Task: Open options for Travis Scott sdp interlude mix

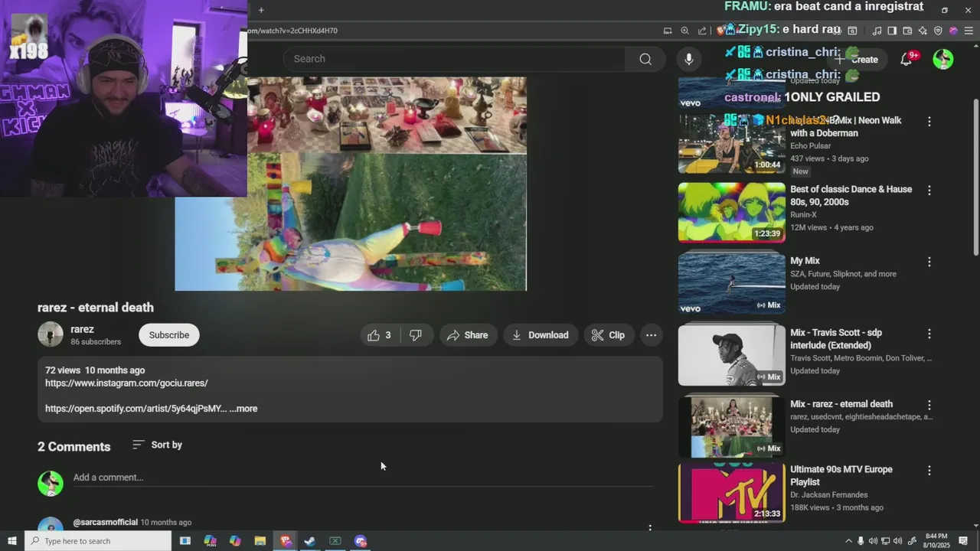Action: (x=929, y=334)
